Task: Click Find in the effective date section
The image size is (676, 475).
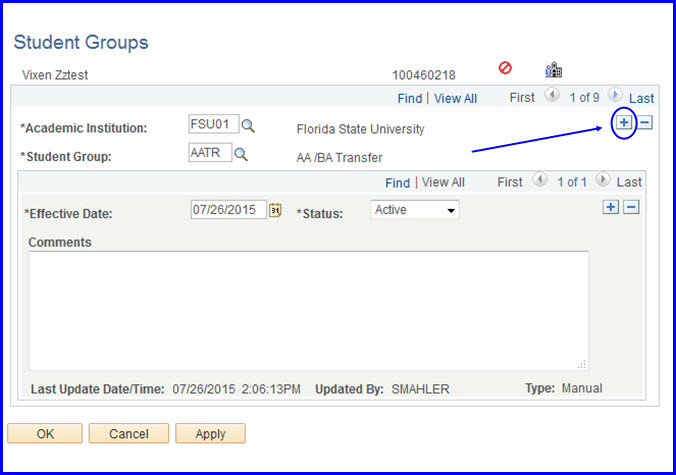Action: point(397,183)
